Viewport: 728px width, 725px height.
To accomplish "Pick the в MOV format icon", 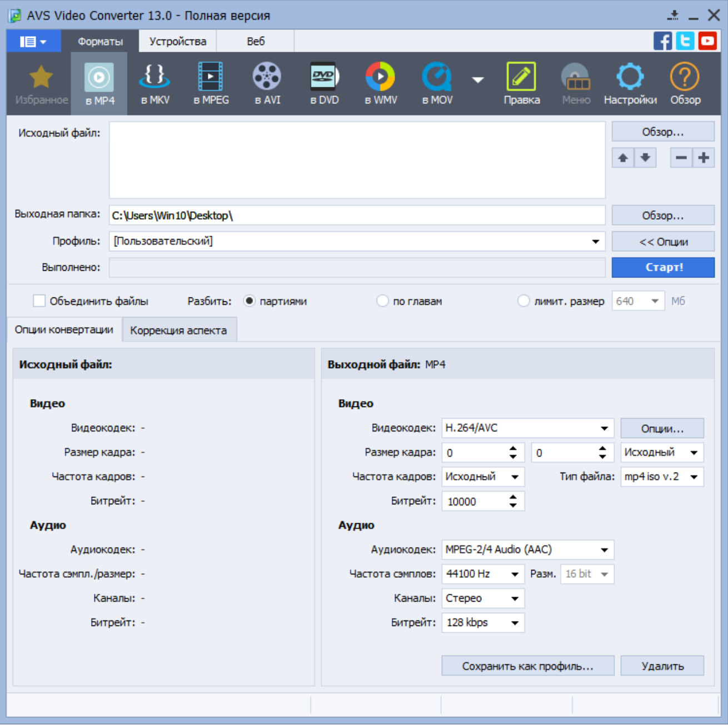I will pyautogui.click(x=437, y=84).
